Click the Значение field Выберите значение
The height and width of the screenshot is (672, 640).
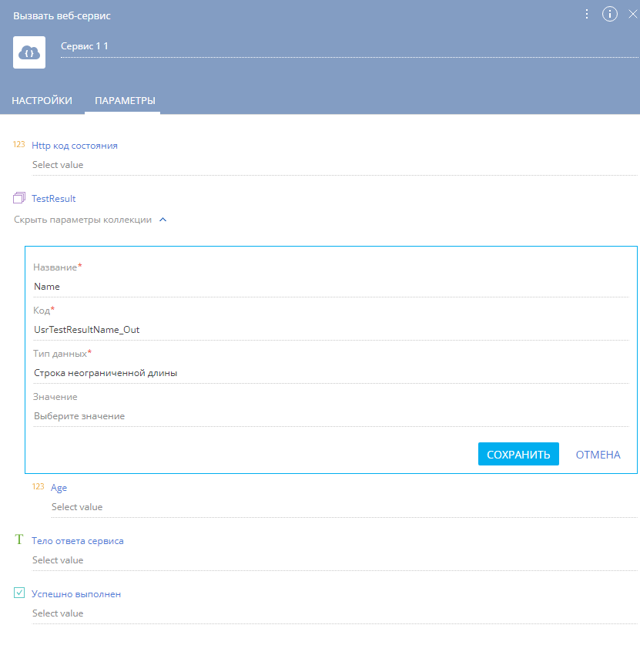pyautogui.click(x=331, y=416)
